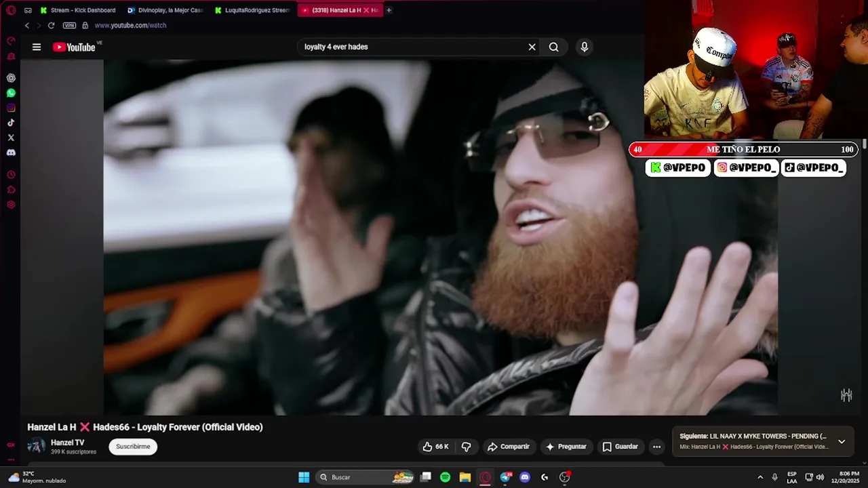Click the system tray microphone icon
This screenshot has height=488, width=868.
click(774, 477)
